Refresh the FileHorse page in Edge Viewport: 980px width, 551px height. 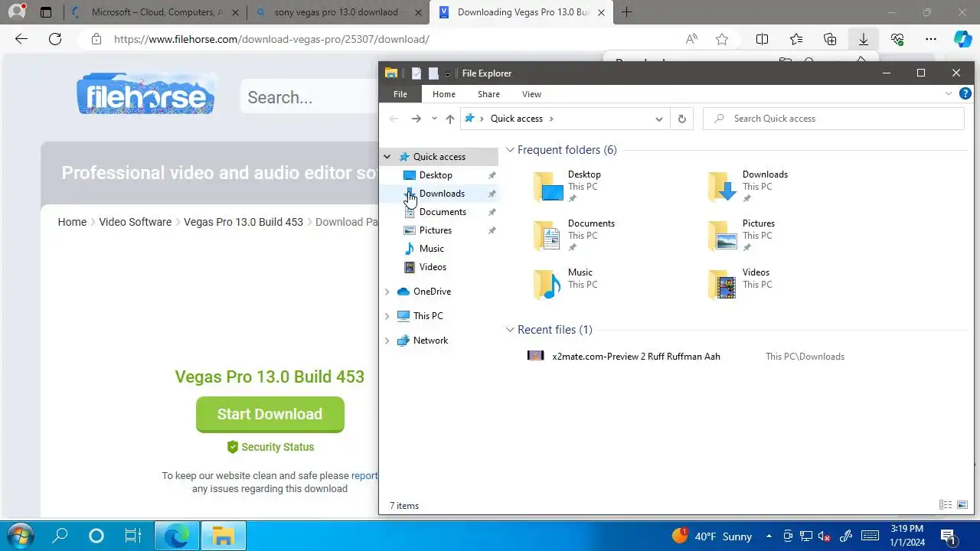click(55, 39)
